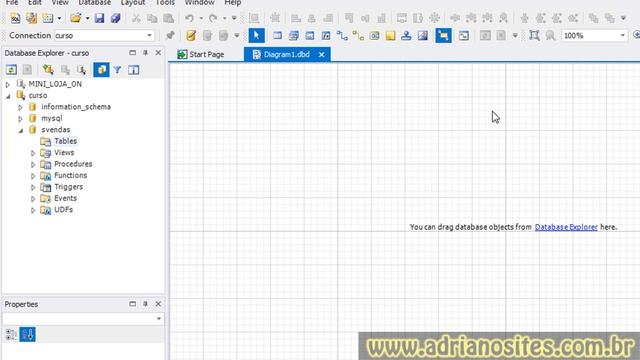Click the Undo arrow

[x=189, y=18]
